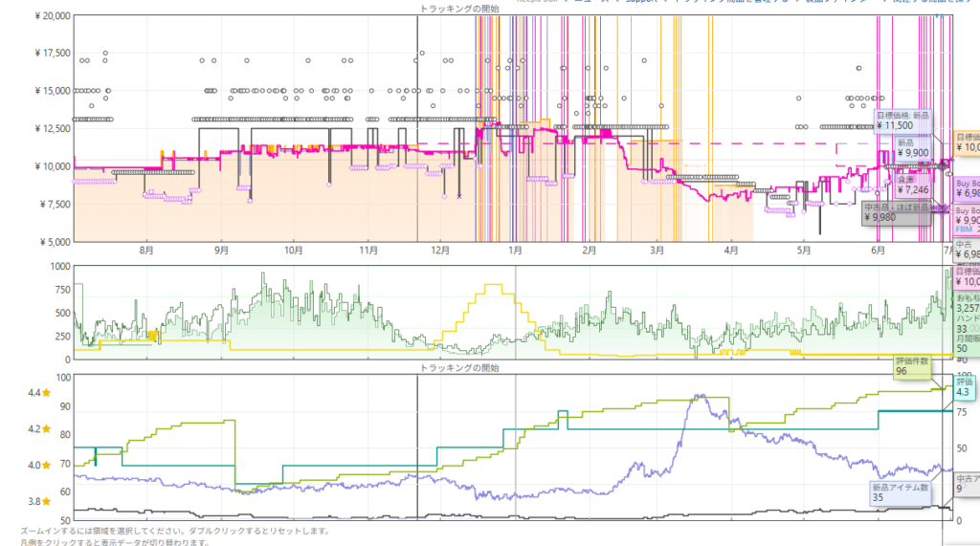Click the 4月 label on the time axis

click(x=730, y=250)
